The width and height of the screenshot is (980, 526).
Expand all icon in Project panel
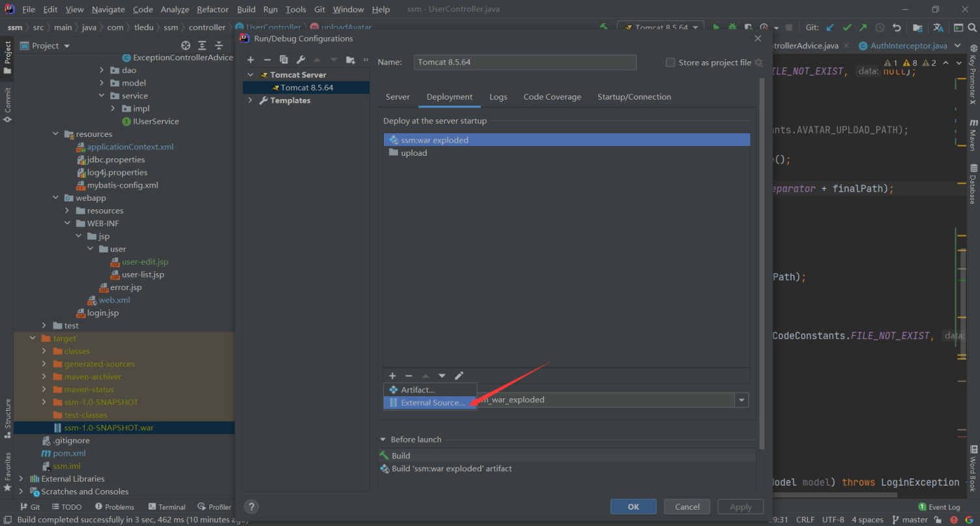[203, 46]
